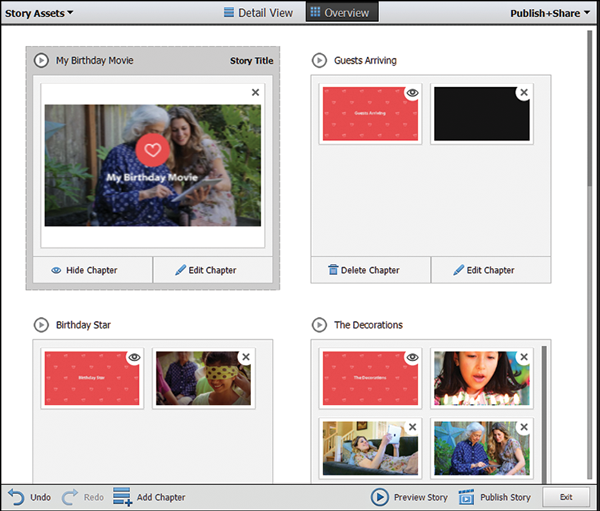Toggle eye on Birthday Star title card

134,356
